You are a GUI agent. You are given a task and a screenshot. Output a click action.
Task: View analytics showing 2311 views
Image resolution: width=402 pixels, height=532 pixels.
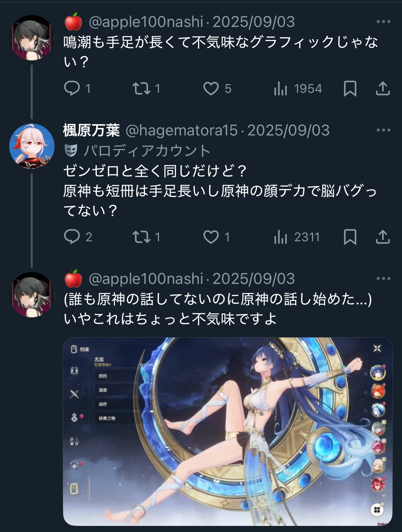point(297,237)
